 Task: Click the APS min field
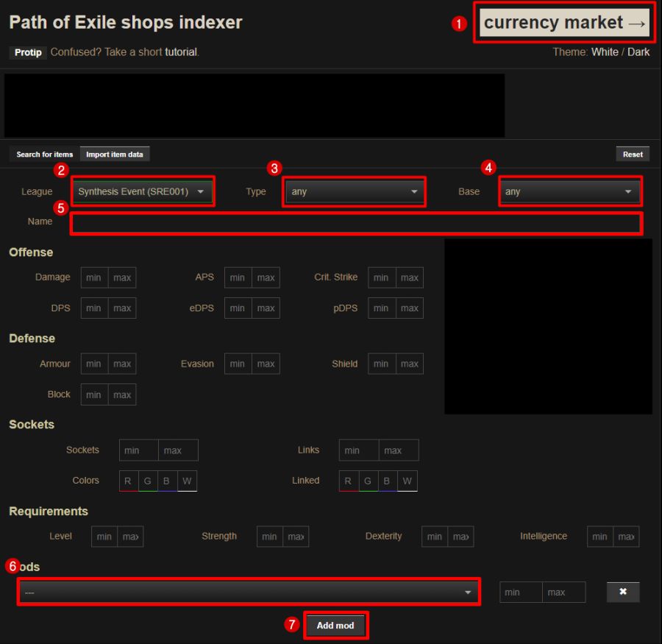click(x=238, y=277)
